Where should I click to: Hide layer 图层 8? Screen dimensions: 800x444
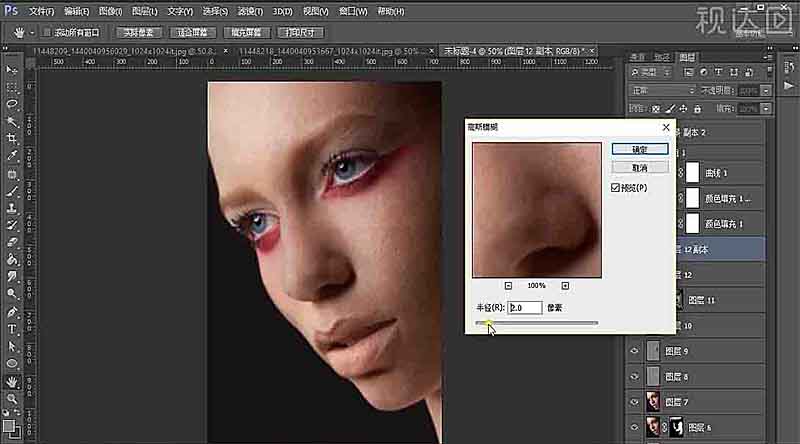[x=634, y=377]
